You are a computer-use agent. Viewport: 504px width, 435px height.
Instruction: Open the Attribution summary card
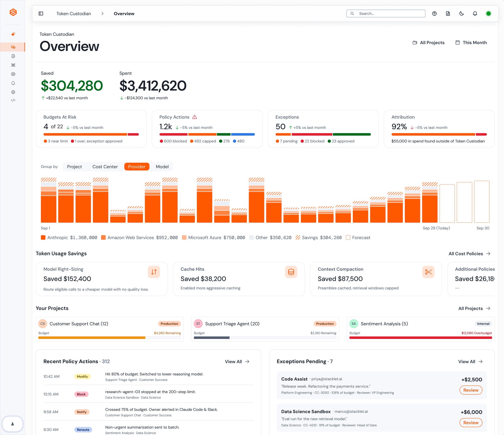pos(439,129)
